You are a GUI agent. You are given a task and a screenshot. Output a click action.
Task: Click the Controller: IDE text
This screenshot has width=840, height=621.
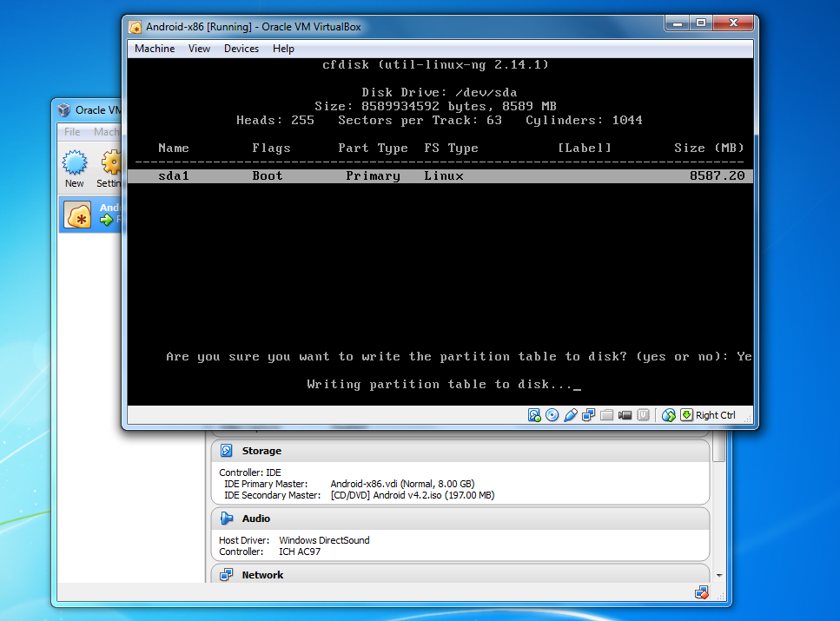pos(250,472)
